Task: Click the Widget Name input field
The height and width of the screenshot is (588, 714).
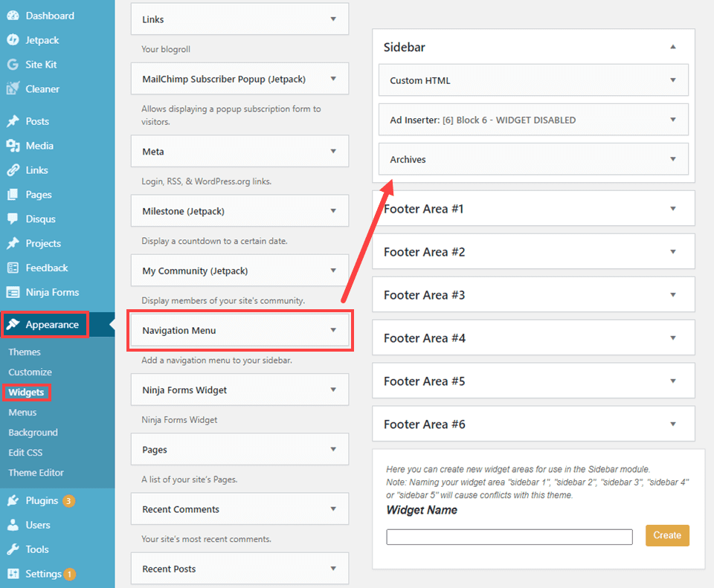Action: pyautogui.click(x=509, y=535)
